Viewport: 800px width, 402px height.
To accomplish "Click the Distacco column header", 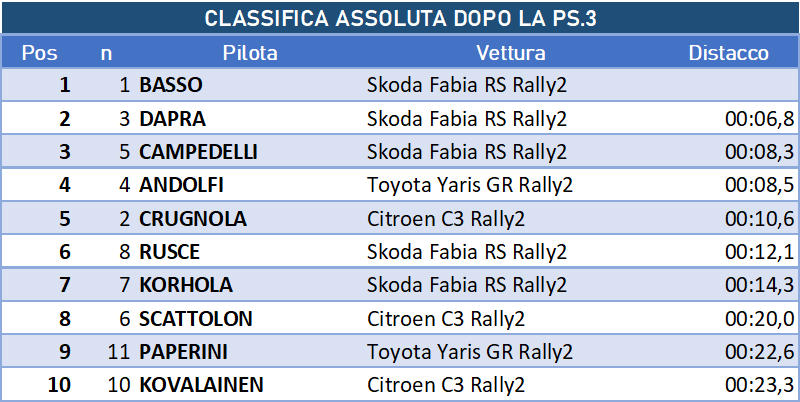I will pyautogui.click(x=728, y=53).
